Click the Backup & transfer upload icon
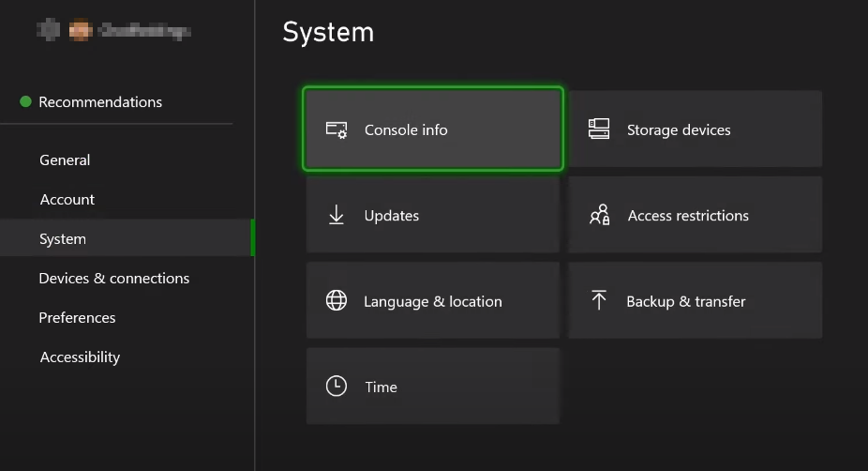 pos(599,301)
